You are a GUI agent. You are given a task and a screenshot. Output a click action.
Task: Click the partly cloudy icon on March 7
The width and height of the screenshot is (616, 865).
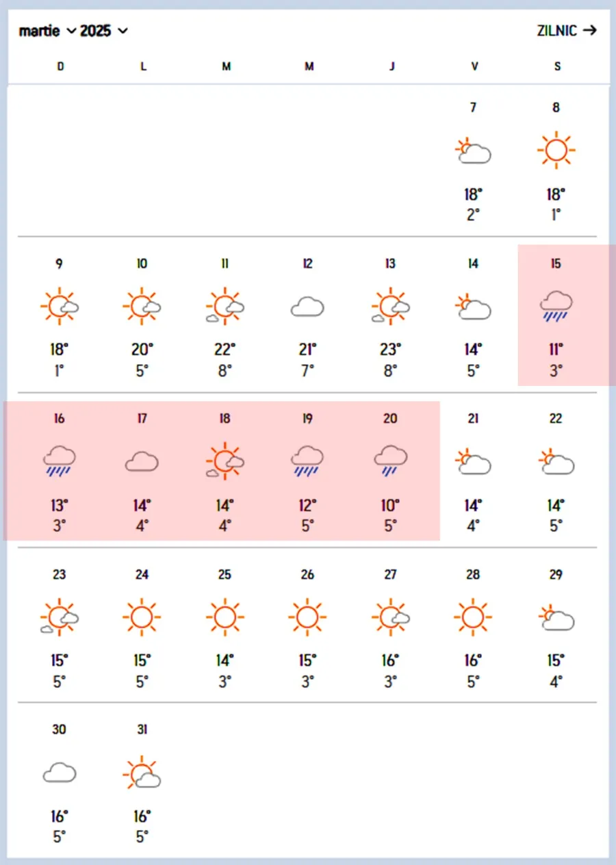473,151
